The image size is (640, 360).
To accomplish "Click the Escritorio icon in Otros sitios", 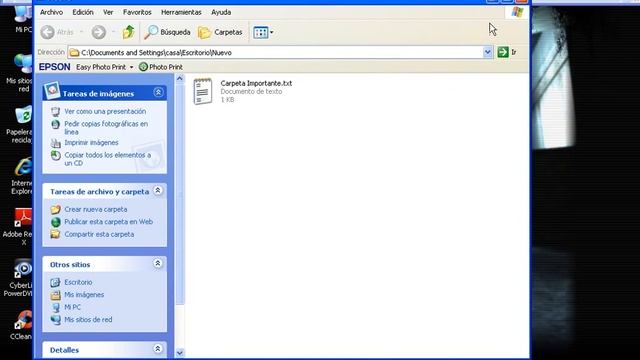I will (x=56, y=282).
